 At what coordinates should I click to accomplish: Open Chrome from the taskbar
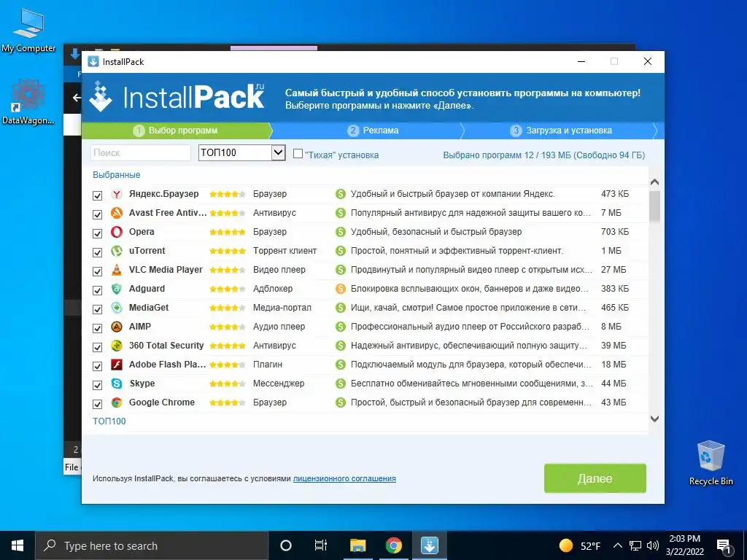[393, 545]
